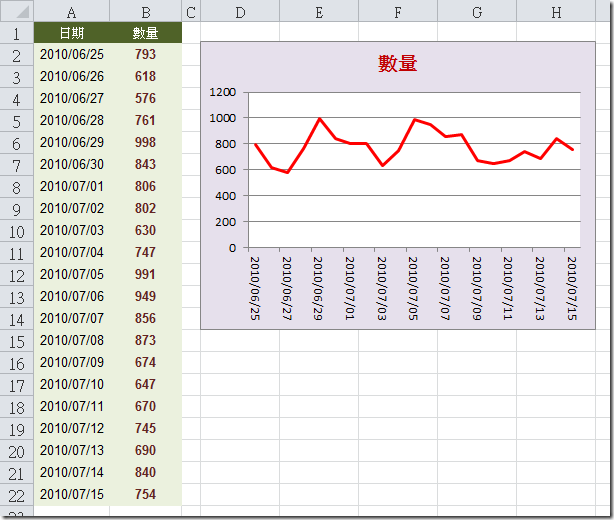Click quantity value 630
The height and width of the screenshot is (520, 614).
(145, 230)
